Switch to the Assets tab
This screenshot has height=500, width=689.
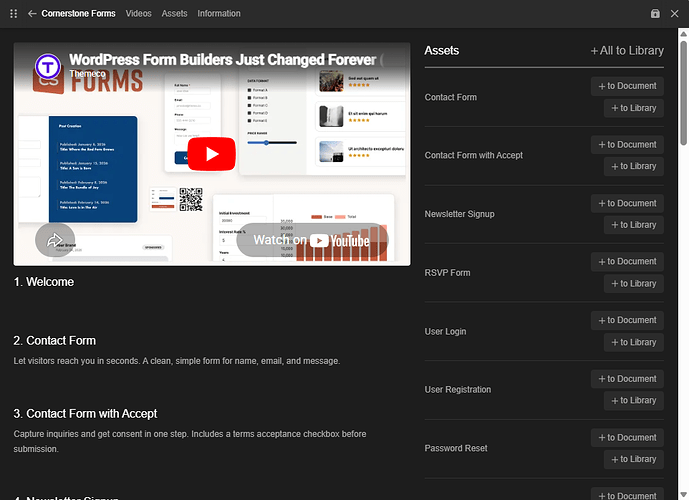[x=174, y=14]
